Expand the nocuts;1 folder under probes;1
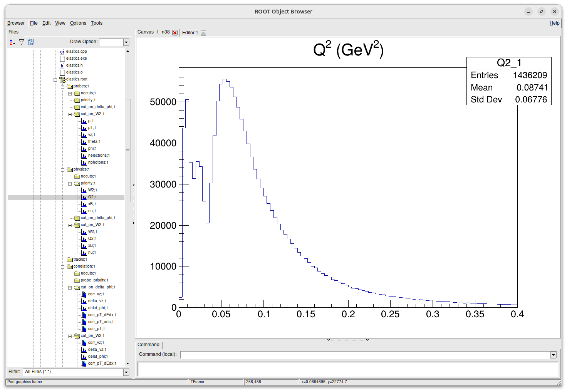 70,94
